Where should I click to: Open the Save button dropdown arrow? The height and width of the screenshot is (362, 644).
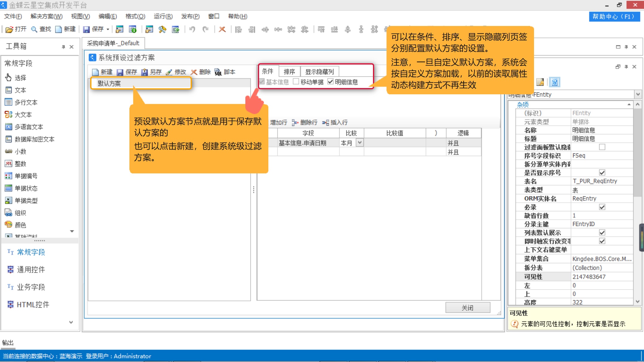click(x=108, y=29)
